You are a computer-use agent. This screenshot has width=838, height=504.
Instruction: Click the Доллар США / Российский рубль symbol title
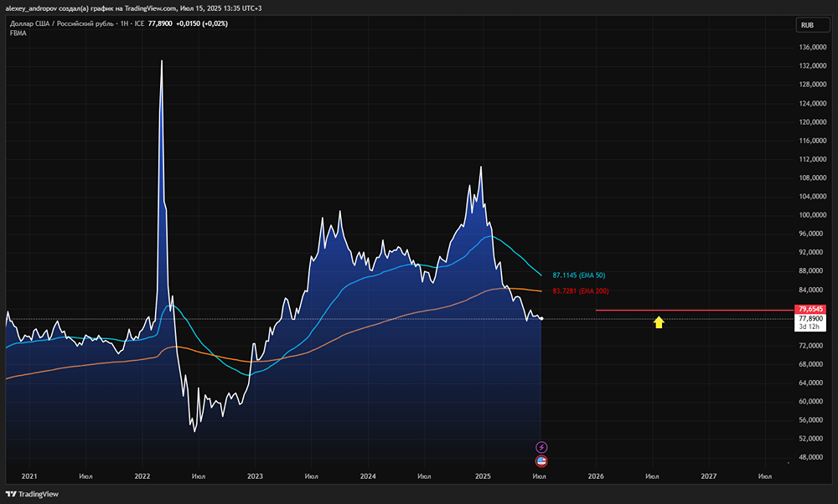tap(61, 23)
